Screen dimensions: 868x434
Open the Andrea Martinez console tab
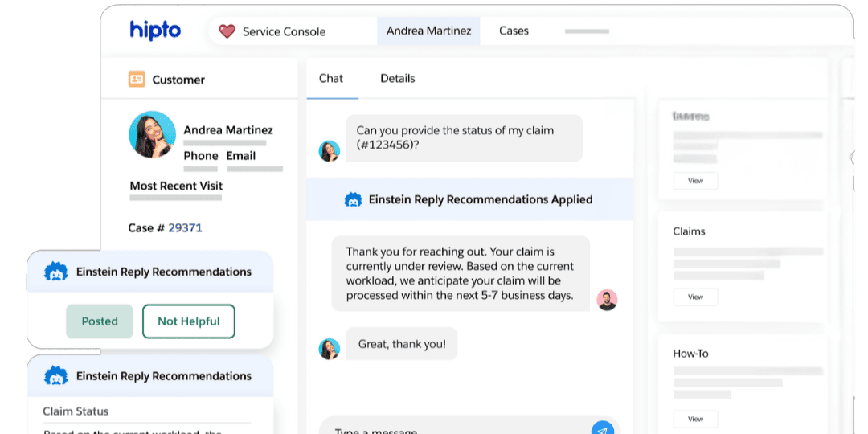point(428,31)
